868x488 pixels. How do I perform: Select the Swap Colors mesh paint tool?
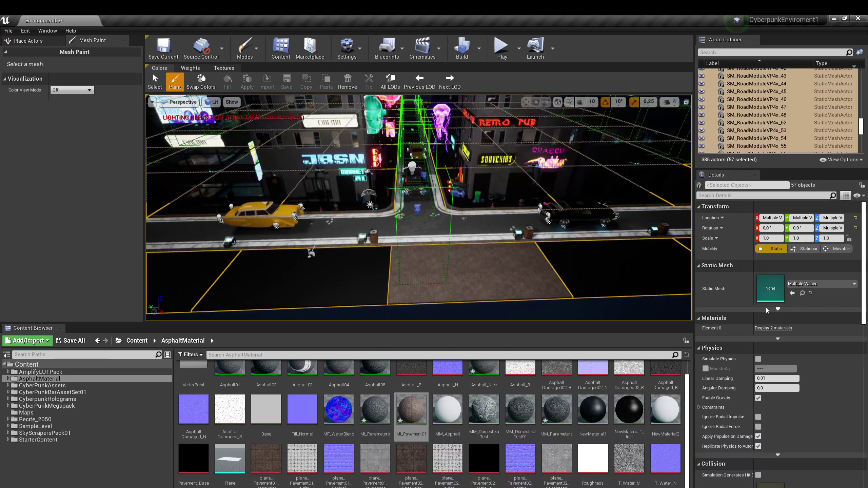pyautogui.click(x=201, y=82)
